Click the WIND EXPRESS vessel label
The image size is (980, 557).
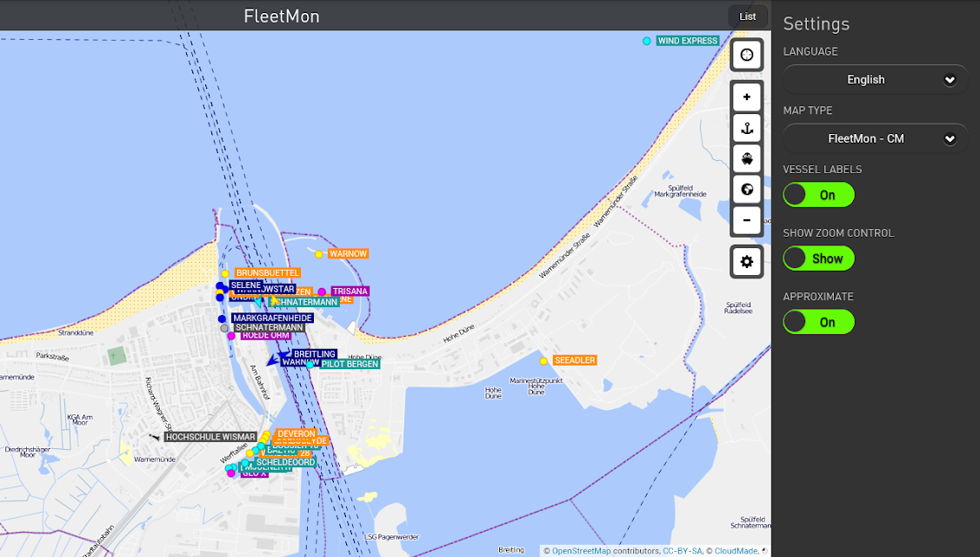[x=688, y=41]
